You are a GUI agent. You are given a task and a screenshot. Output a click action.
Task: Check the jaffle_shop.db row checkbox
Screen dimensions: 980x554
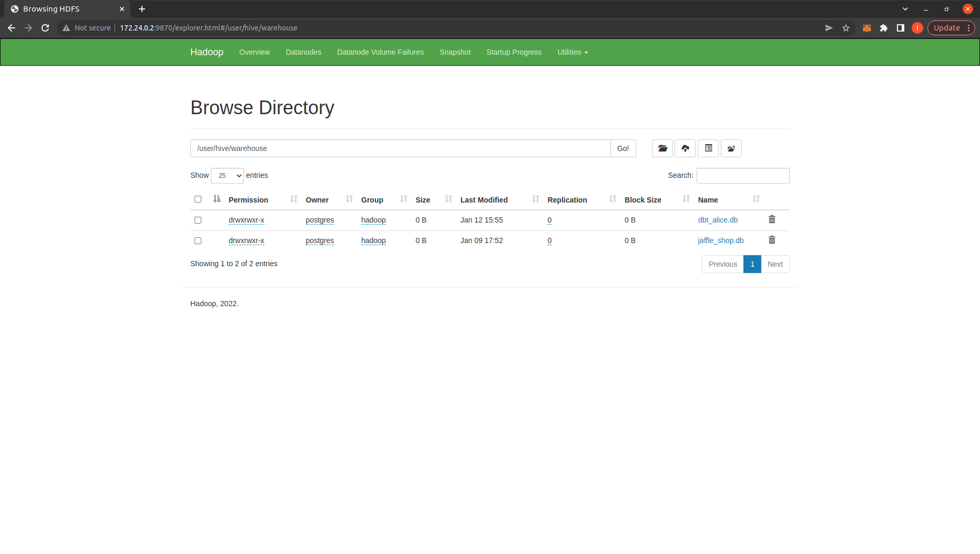pyautogui.click(x=198, y=240)
